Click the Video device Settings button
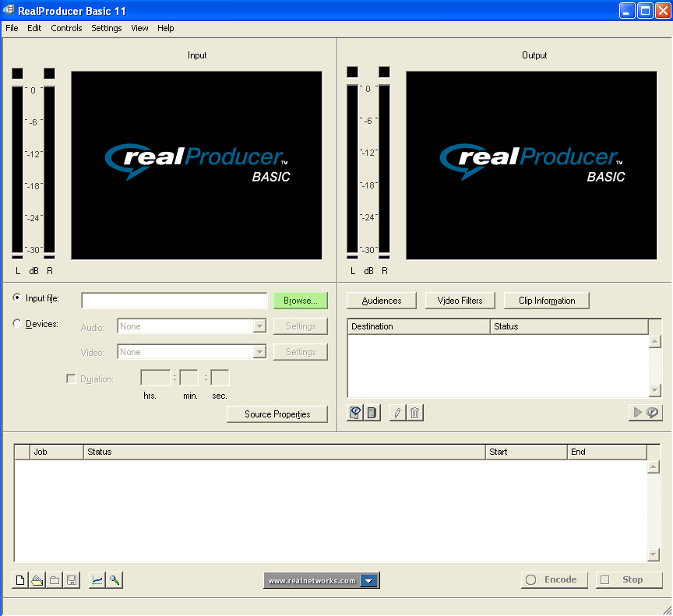 pos(301,352)
